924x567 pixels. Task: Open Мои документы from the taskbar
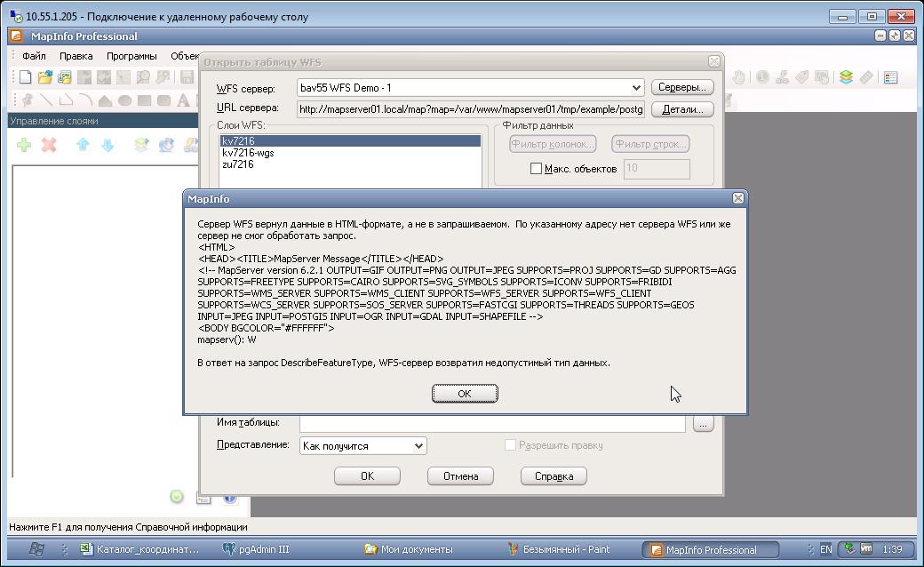tap(409, 549)
